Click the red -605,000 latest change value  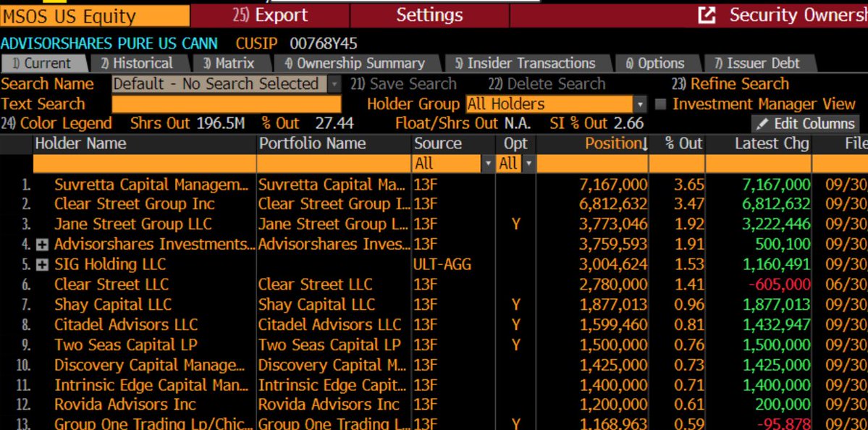[x=780, y=285]
